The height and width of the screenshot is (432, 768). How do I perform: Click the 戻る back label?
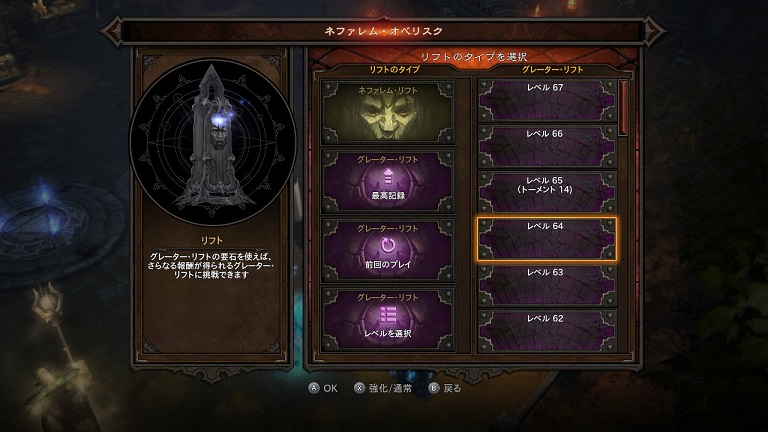click(x=452, y=388)
